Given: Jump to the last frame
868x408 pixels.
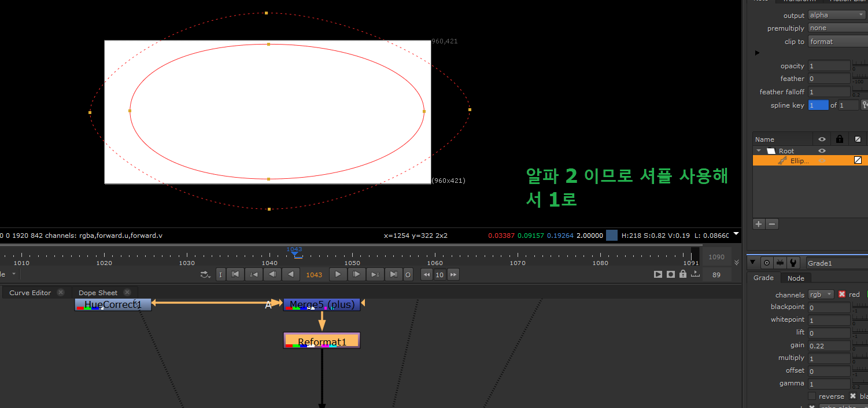Looking at the screenshot, I should tap(393, 274).
